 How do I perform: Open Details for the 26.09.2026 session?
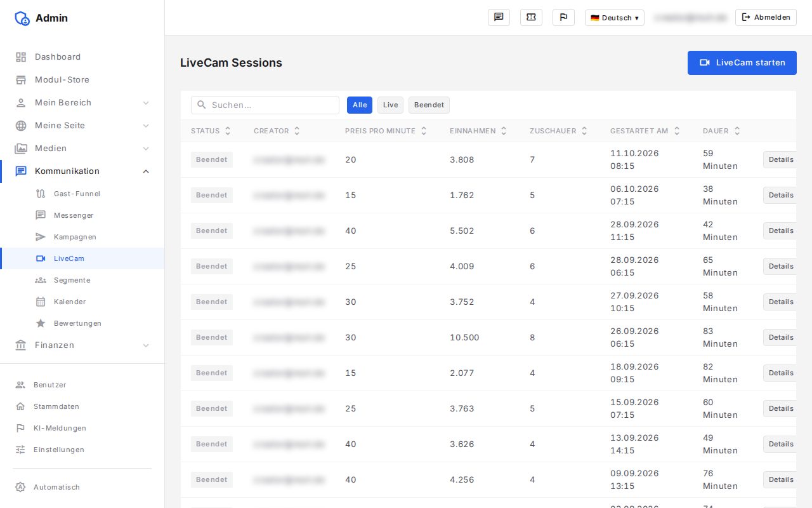click(x=780, y=337)
